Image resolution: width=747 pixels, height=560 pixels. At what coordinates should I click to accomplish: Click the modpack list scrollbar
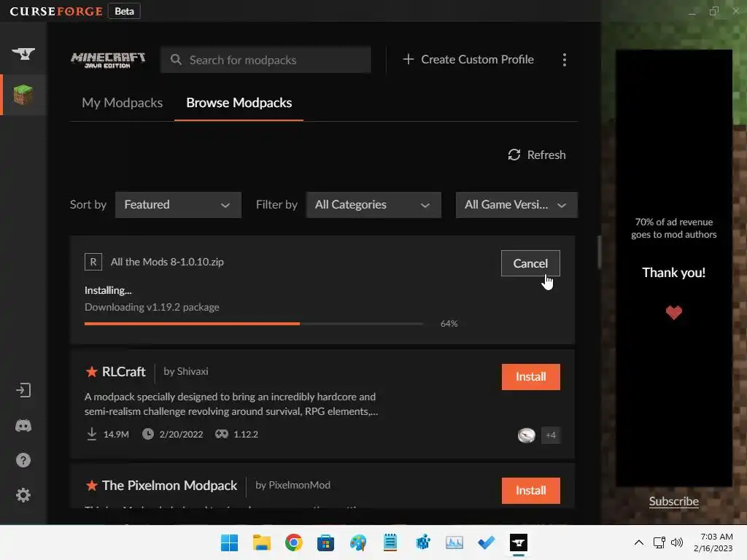click(600, 252)
